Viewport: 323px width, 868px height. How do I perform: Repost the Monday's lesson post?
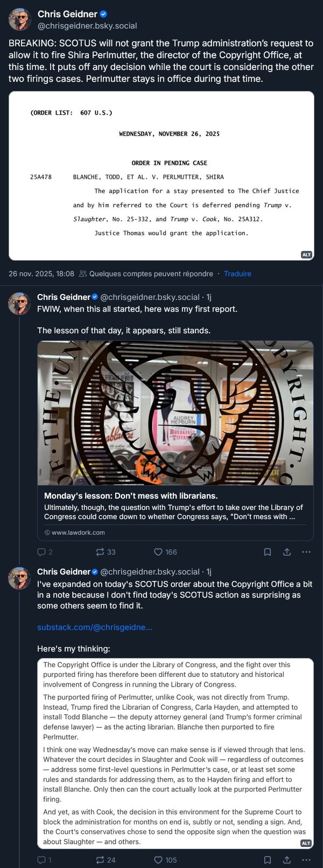[100, 552]
